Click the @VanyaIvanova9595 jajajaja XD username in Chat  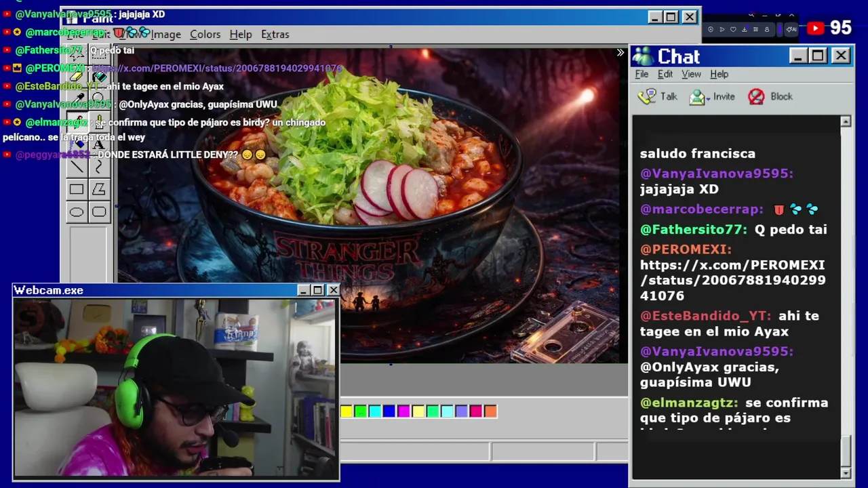click(716, 174)
